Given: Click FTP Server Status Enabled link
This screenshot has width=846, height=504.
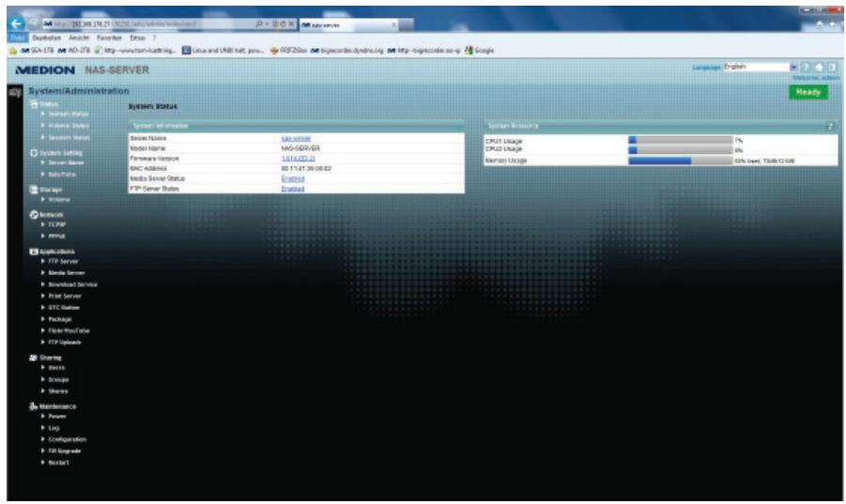Looking at the screenshot, I should pyautogui.click(x=292, y=190).
